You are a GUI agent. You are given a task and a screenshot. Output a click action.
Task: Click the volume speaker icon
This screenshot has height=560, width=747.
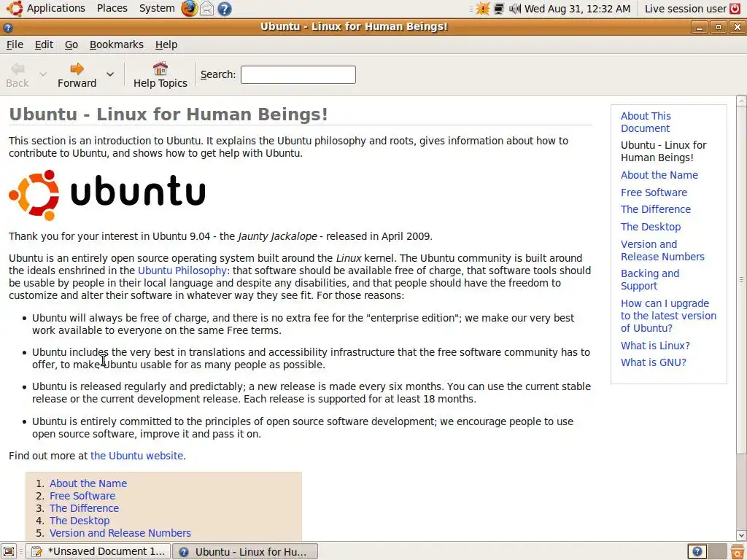(515, 9)
